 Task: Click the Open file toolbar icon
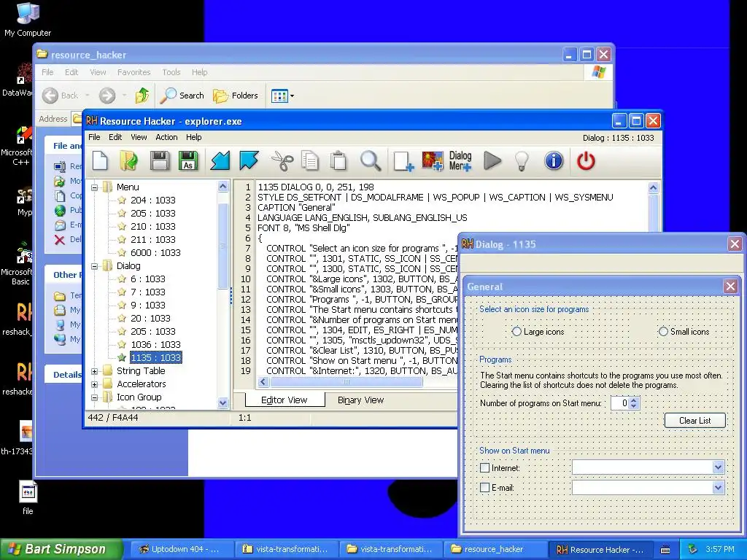pos(128,160)
